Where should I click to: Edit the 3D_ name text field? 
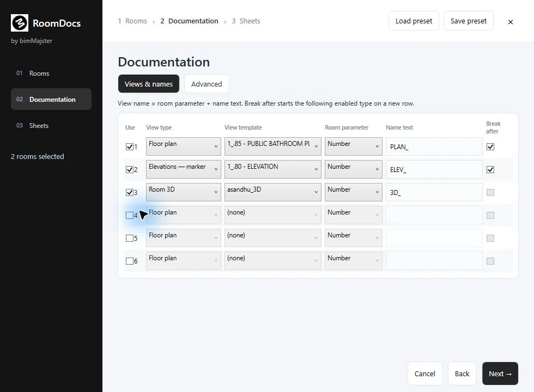pyautogui.click(x=434, y=192)
